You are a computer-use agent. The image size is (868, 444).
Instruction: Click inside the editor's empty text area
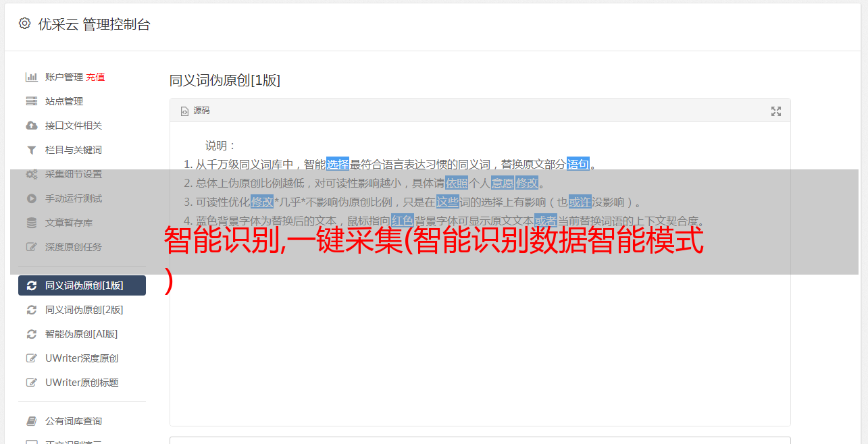point(480,351)
